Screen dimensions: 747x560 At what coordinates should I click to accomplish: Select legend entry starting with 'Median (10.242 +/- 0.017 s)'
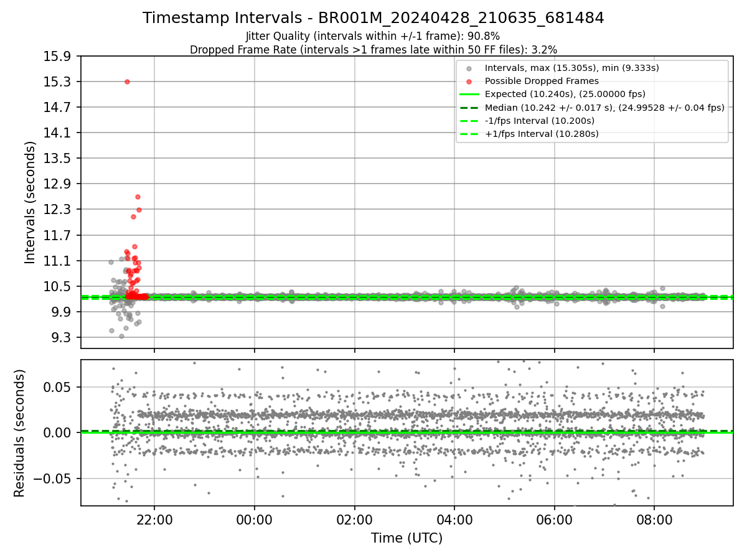coord(604,108)
